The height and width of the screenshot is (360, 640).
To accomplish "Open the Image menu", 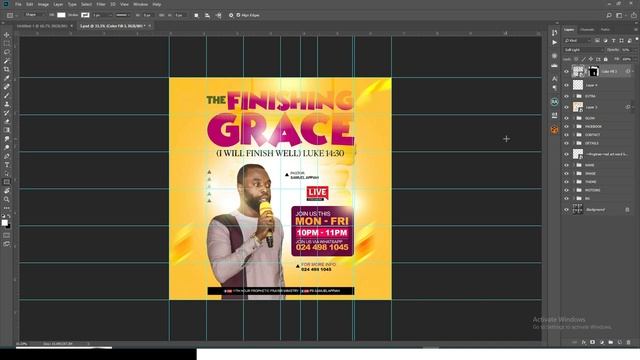I will click(43, 4).
